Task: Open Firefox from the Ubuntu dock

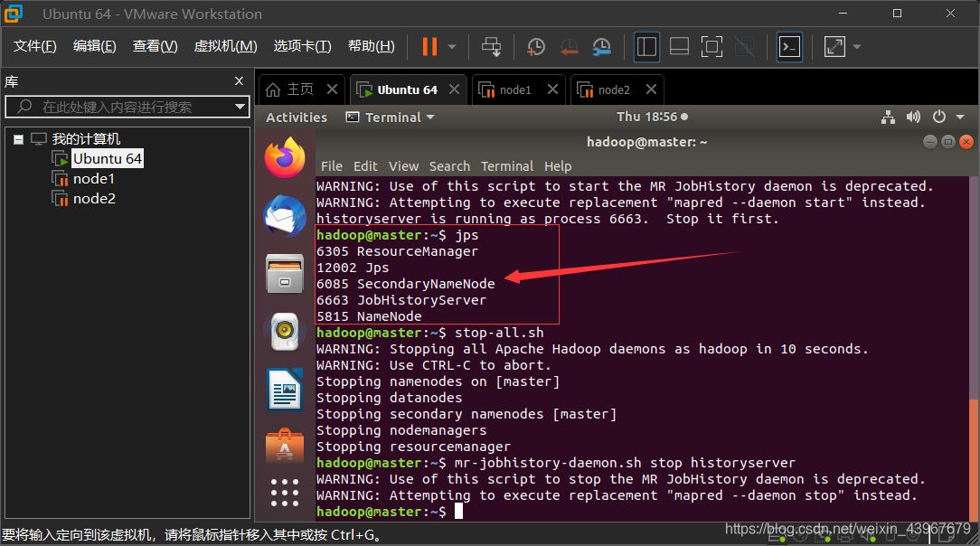Action: pyautogui.click(x=285, y=158)
